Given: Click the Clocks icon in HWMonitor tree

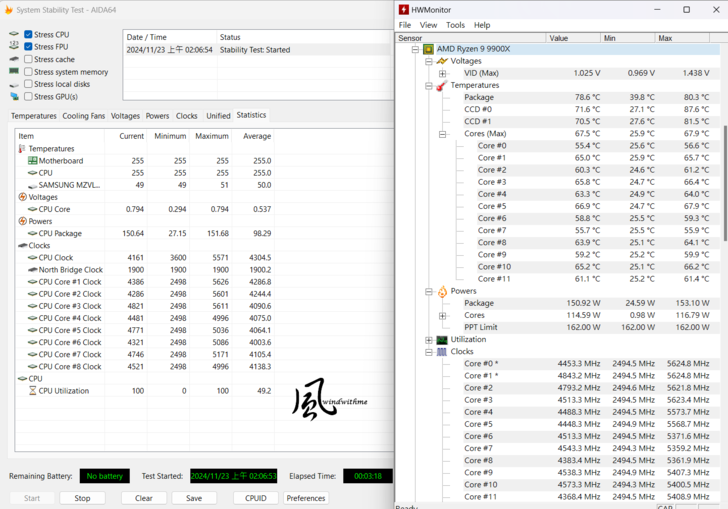Looking at the screenshot, I should point(441,352).
